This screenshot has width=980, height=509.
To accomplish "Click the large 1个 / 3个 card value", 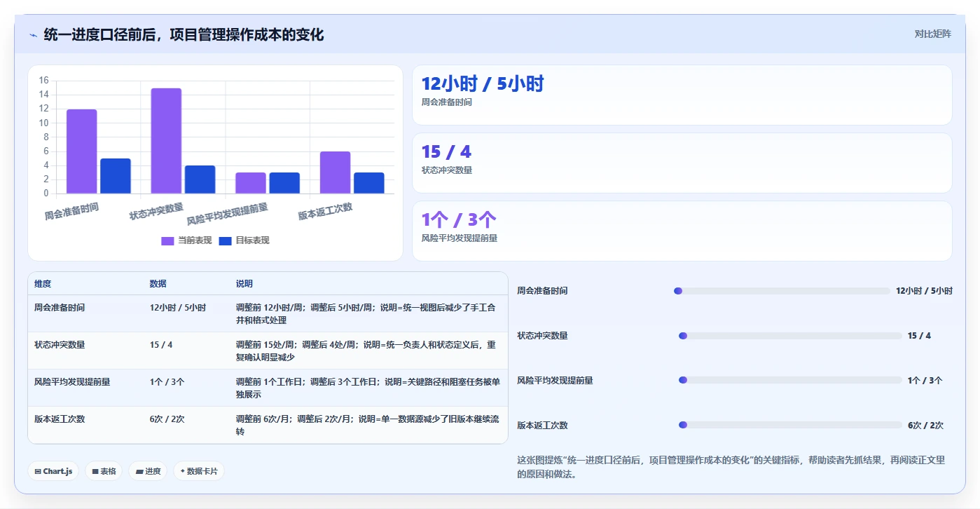I will tap(459, 219).
